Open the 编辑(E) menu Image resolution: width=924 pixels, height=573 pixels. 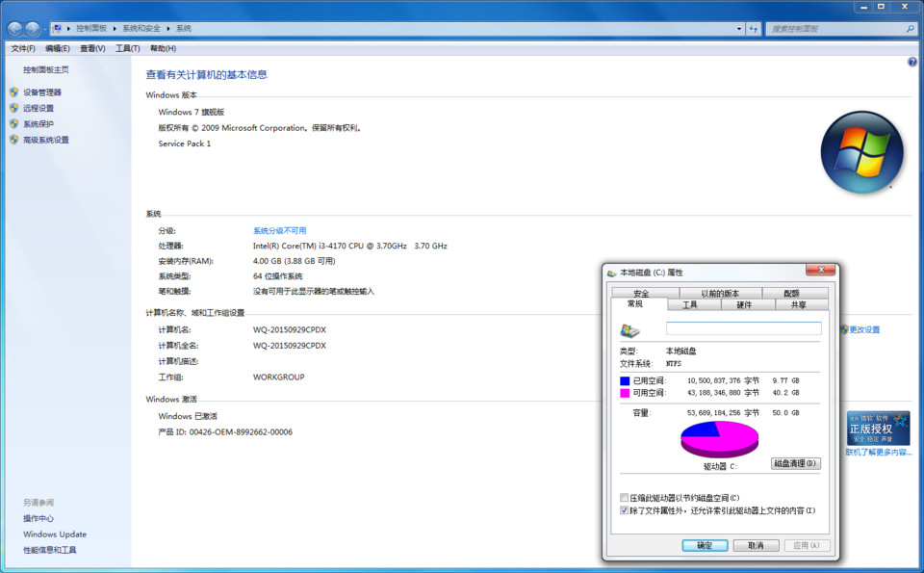pyautogui.click(x=57, y=48)
